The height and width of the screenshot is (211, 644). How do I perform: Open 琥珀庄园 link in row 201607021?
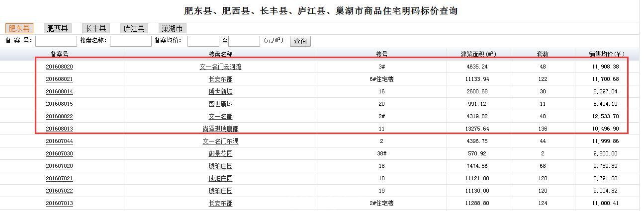click(x=220, y=179)
